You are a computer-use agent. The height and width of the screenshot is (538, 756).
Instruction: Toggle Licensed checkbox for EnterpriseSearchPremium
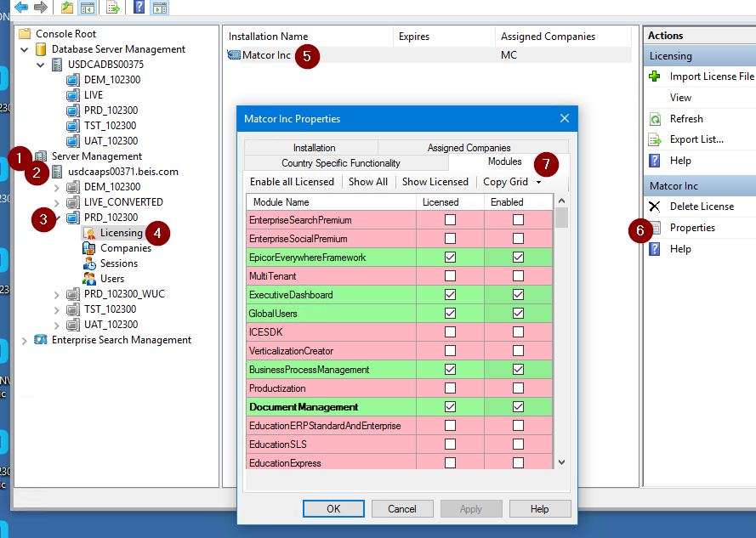(x=450, y=220)
